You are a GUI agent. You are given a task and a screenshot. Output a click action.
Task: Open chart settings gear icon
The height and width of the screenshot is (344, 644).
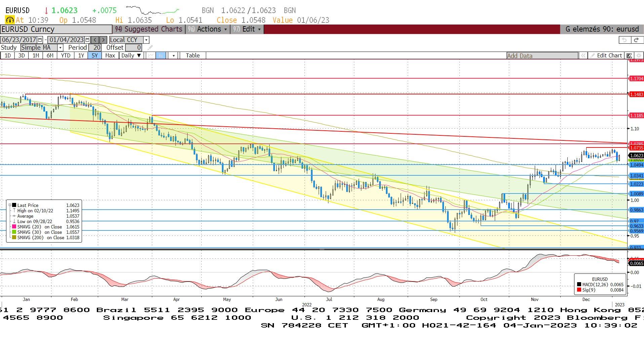tap(639, 56)
